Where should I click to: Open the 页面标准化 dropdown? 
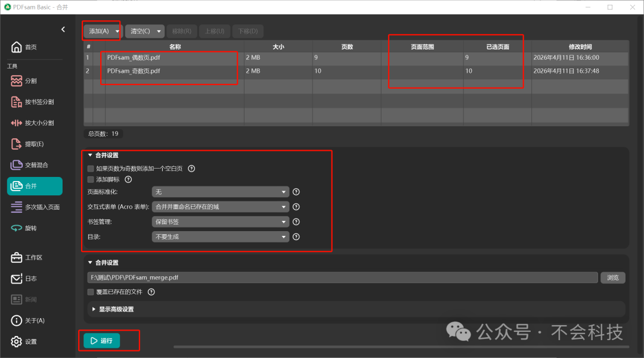221,192
